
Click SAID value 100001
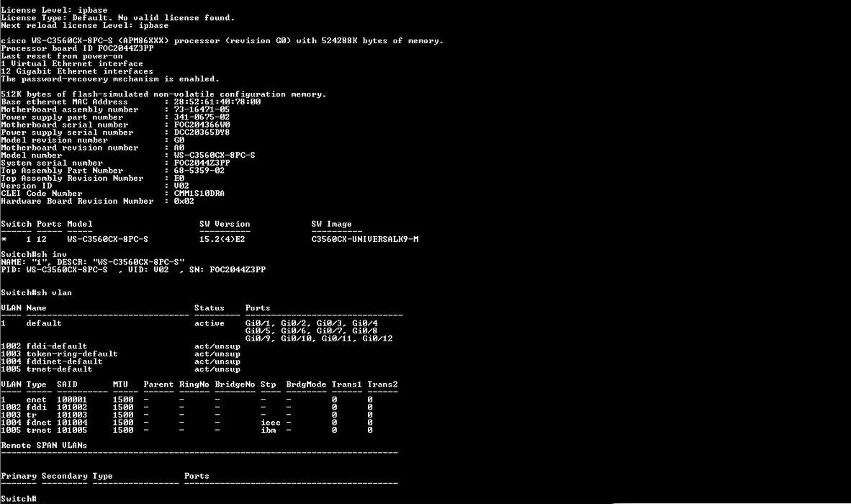pyautogui.click(x=72, y=400)
